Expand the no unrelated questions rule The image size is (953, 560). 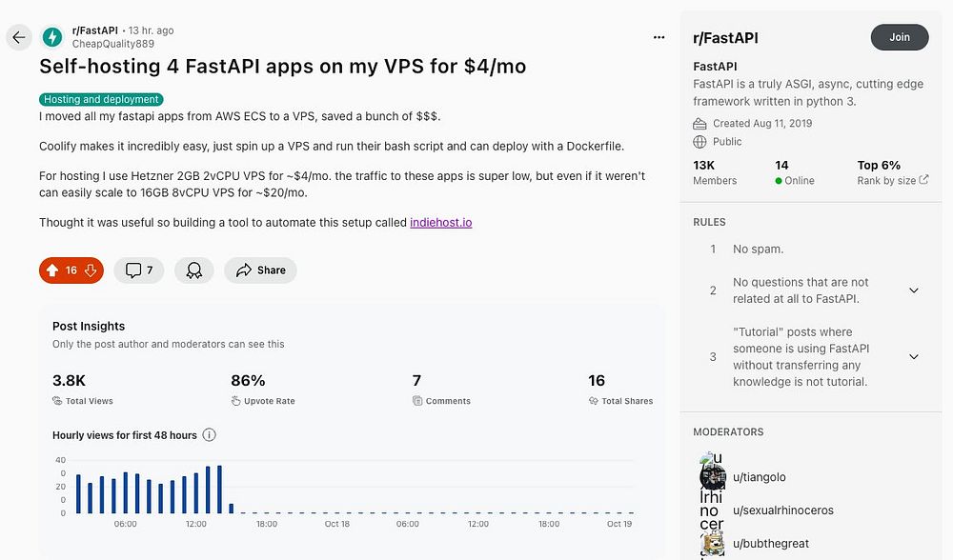[913, 290]
